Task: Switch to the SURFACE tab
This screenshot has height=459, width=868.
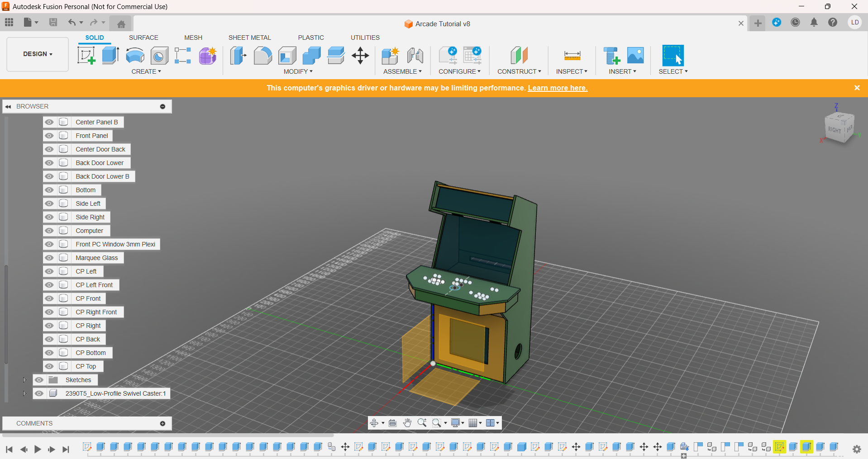Action: (x=143, y=38)
